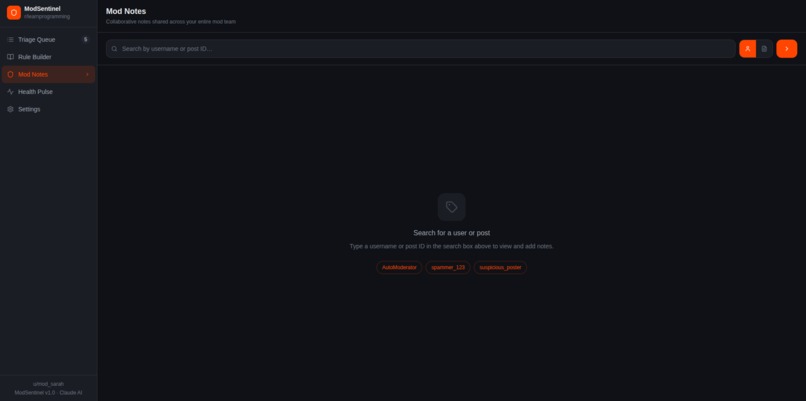This screenshot has width=806, height=401.
Task: Click the 'Collaborative notes shared' subtitle
Action: pos(171,22)
